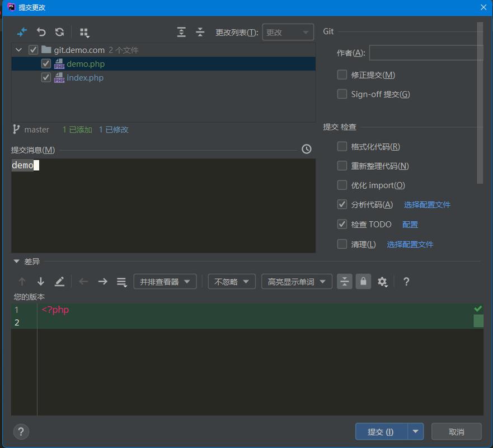The width and height of the screenshot is (493, 448).
Task: Select the index.php file row
Action: 163,78
